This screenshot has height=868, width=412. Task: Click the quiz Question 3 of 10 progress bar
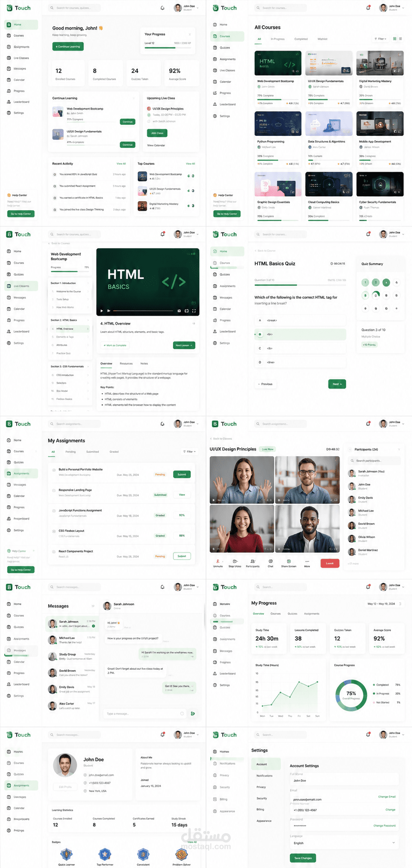[300, 286]
